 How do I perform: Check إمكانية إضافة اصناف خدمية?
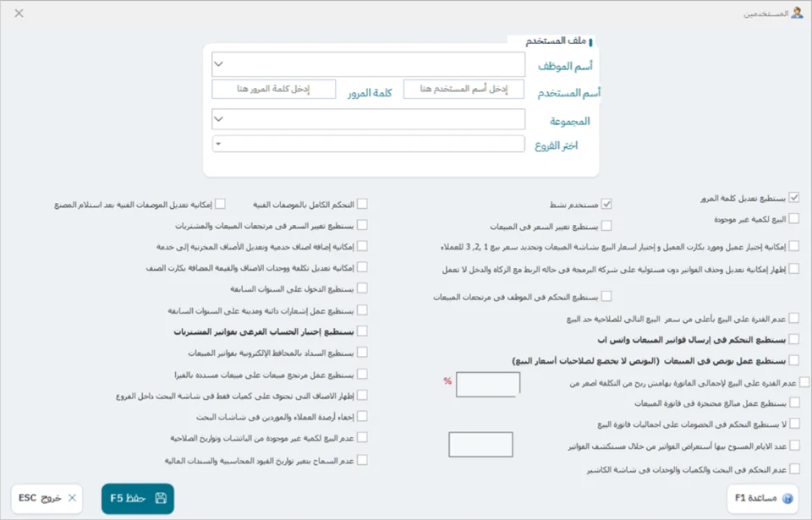(363, 246)
